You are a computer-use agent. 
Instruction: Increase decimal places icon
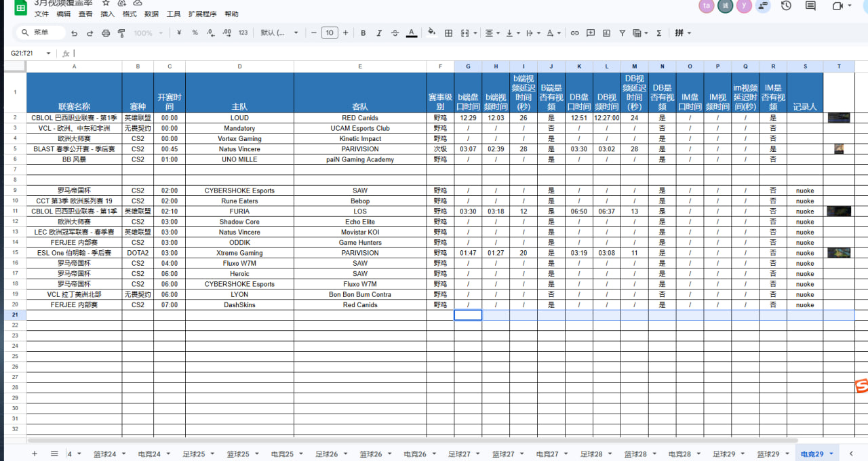[x=227, y=33]
